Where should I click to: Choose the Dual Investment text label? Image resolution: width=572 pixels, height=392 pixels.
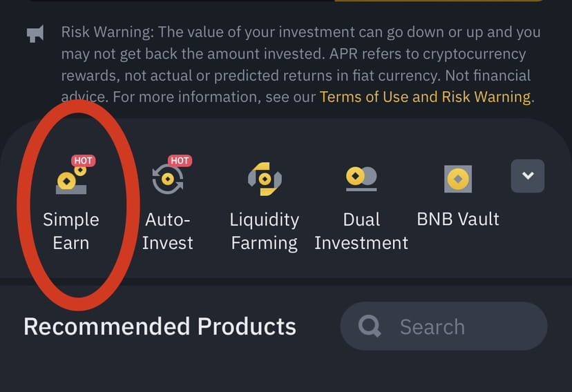(361, 231)
